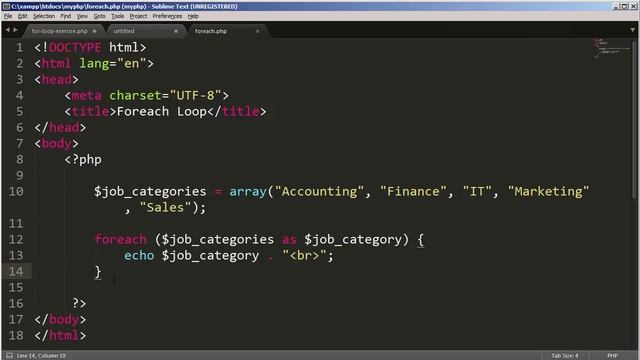
Task: Switch to for-loop-exercise.php tab
Action: point(59,31)
